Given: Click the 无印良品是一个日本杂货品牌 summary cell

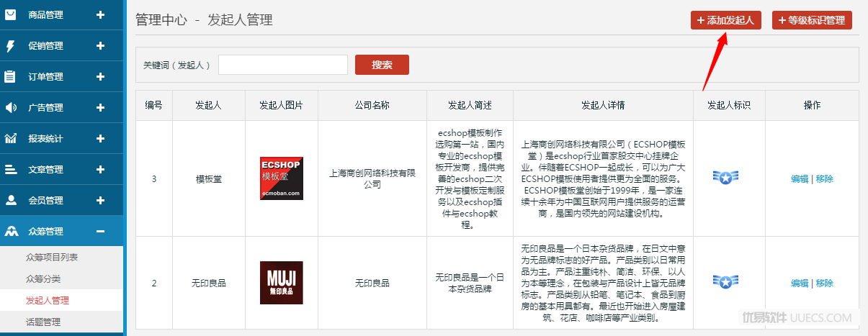Looking at the screenshot, I should tap(470, 283).
